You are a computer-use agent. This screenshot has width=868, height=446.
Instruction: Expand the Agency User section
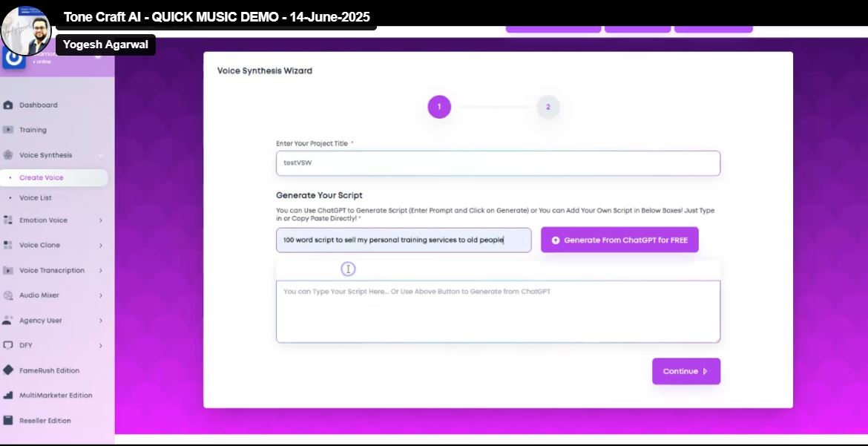click(100, 320)
